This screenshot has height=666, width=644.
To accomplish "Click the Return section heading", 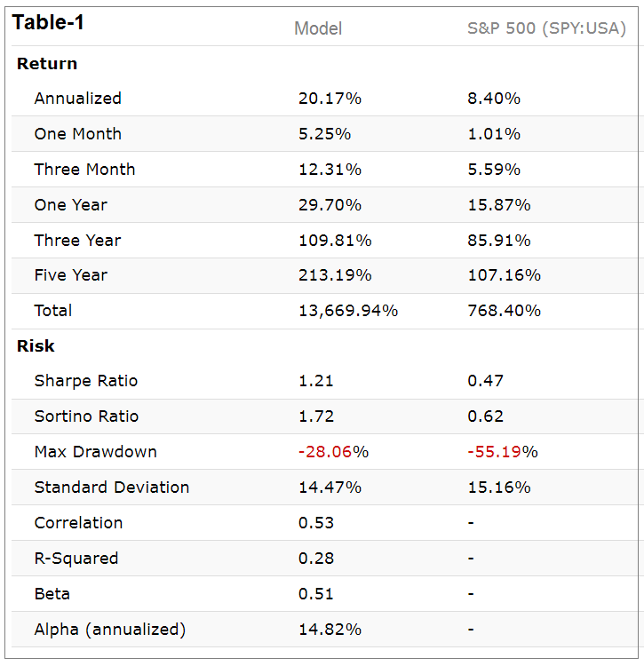I will [x=47, y=64].
